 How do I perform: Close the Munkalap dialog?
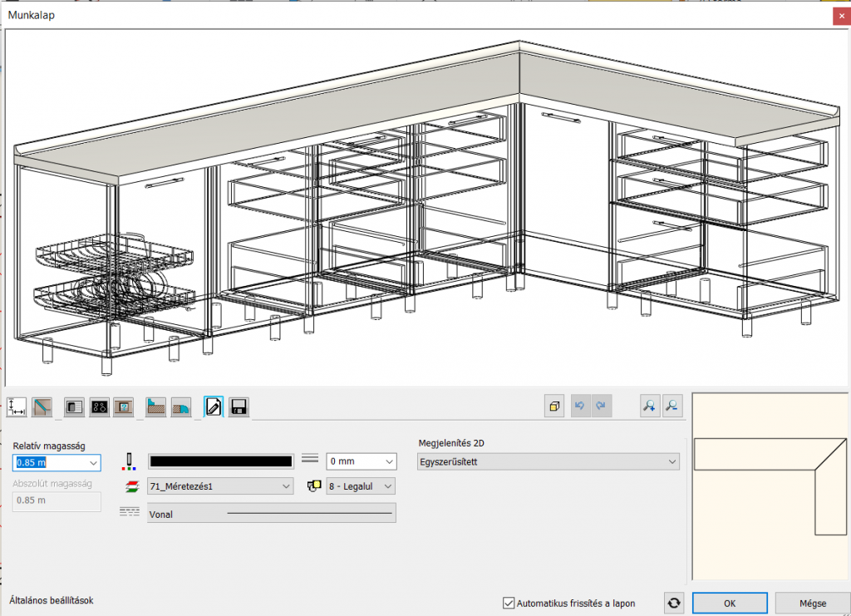842,16
